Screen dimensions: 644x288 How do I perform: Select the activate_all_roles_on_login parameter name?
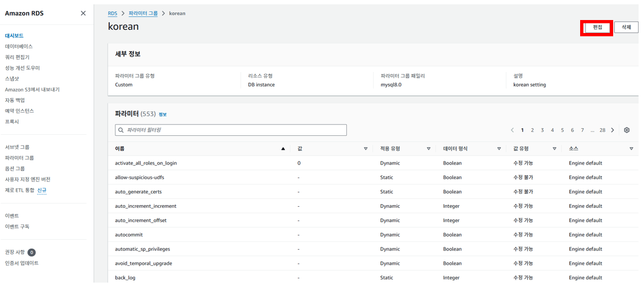[146, 163]
